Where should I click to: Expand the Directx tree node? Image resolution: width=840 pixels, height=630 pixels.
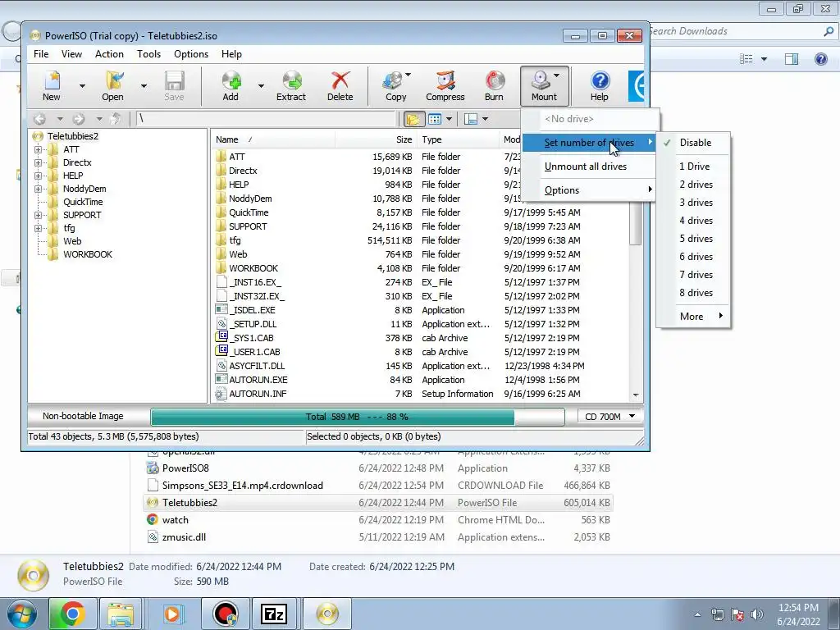38,162
